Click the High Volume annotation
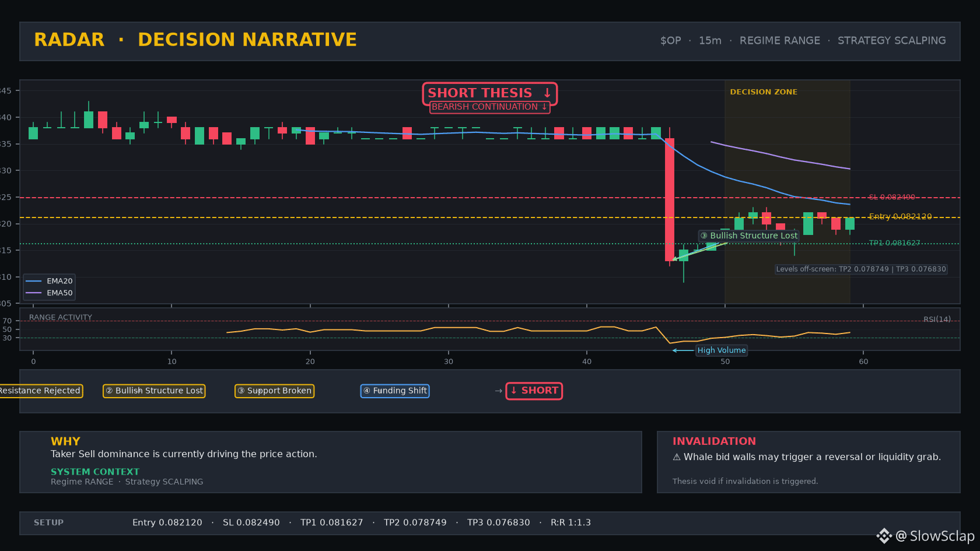The image size is (980, 551). click(x=722, y=350)
